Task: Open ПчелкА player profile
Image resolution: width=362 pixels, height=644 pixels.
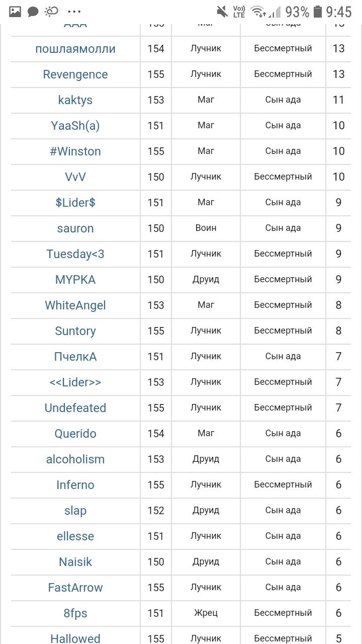Action: (x=75, y=357)
